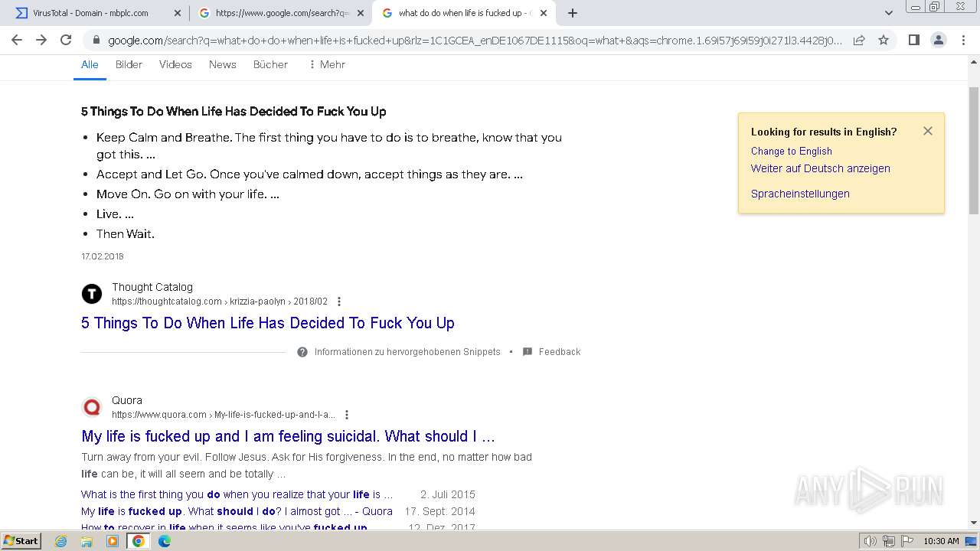Reload the Google search page
This screenshot has height=551, width=980.
[66, 40]
